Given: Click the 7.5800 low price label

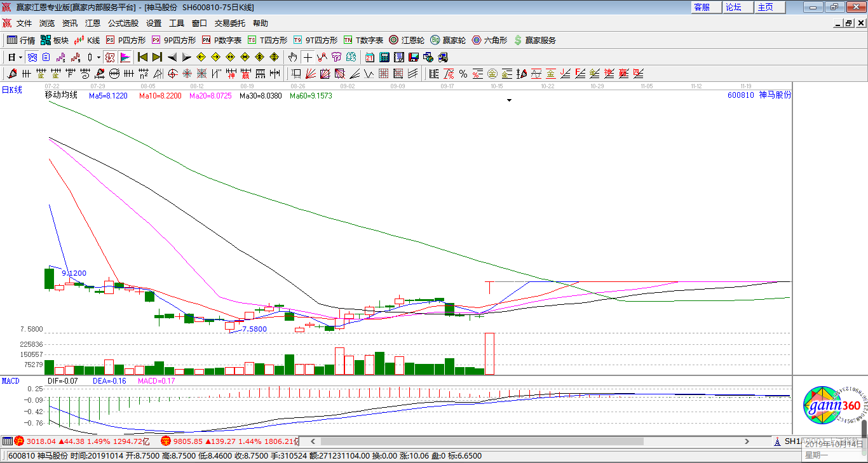Looking at the screenshot, I should (x=254, y=329).
